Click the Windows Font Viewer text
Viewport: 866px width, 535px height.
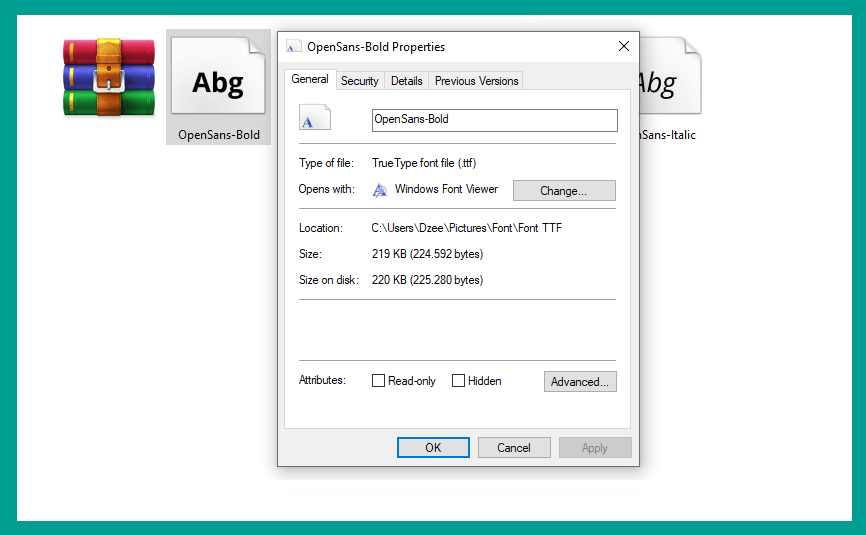pos(446,189)
